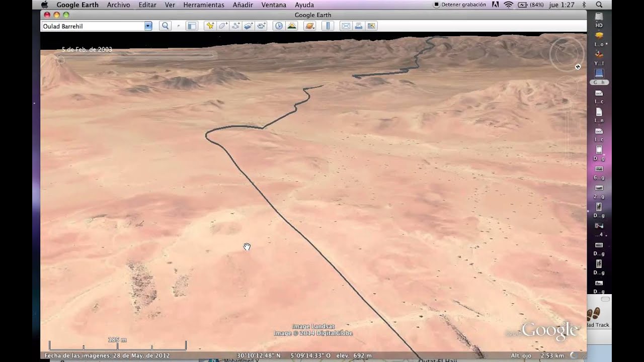Image resolution: width=644 pixels, height=362 pixels.
Task: Click the N marker on the compass
Action: click(x=578, y=66)
